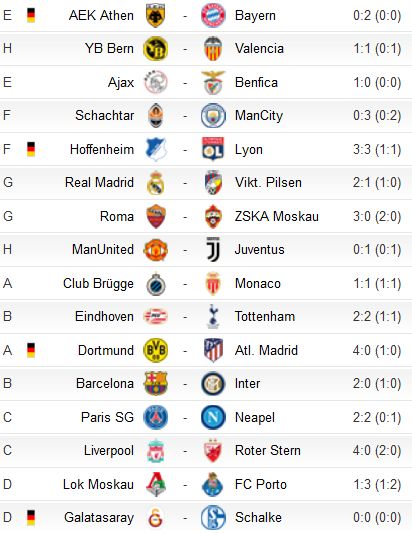Click the Manchester United crest

[156, 250]
